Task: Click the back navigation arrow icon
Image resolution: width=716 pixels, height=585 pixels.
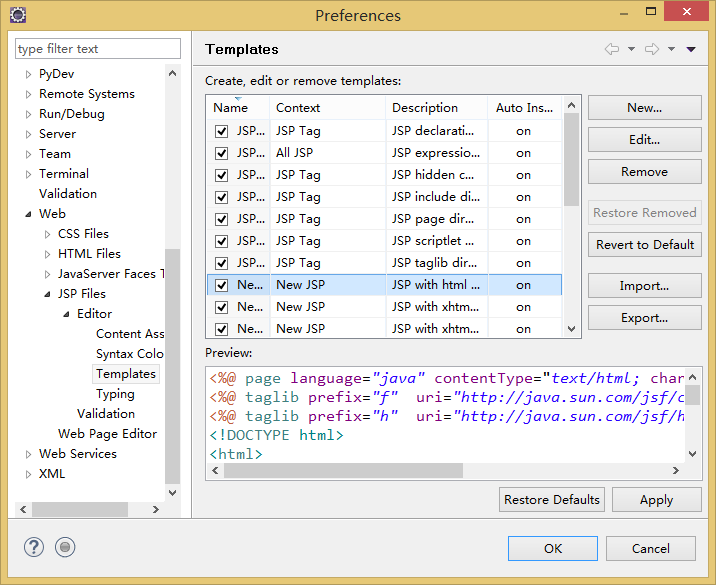Action: tap(612, 49)
